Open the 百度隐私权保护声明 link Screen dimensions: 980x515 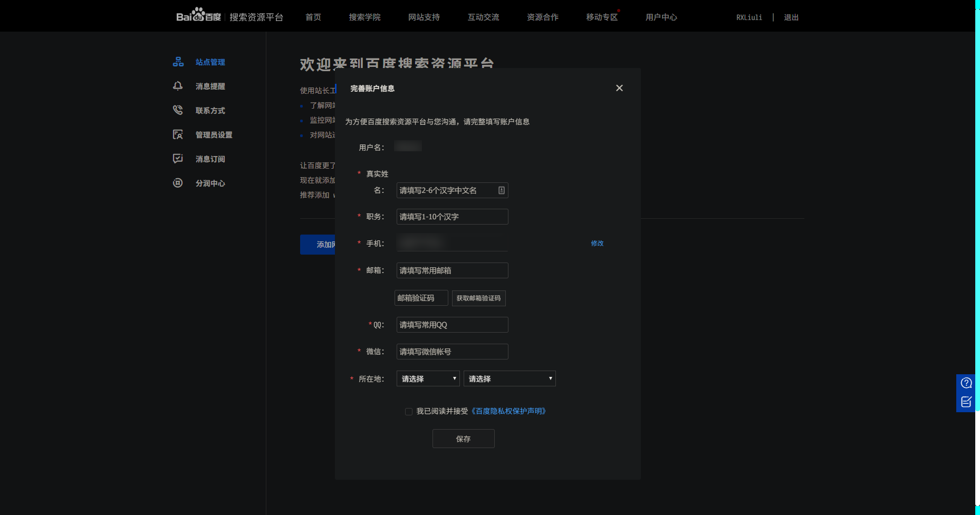(508, 411)
